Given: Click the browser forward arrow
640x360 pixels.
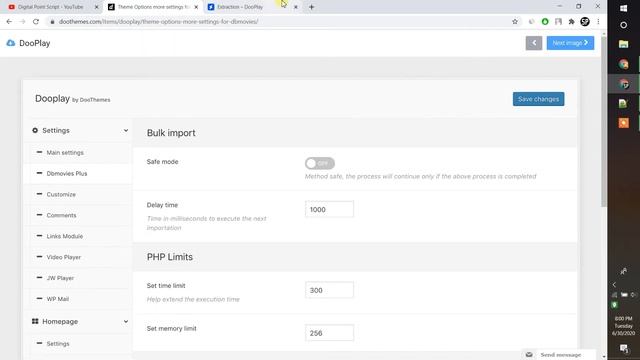Looking at the screenshot, I should (x=22, y=22).
